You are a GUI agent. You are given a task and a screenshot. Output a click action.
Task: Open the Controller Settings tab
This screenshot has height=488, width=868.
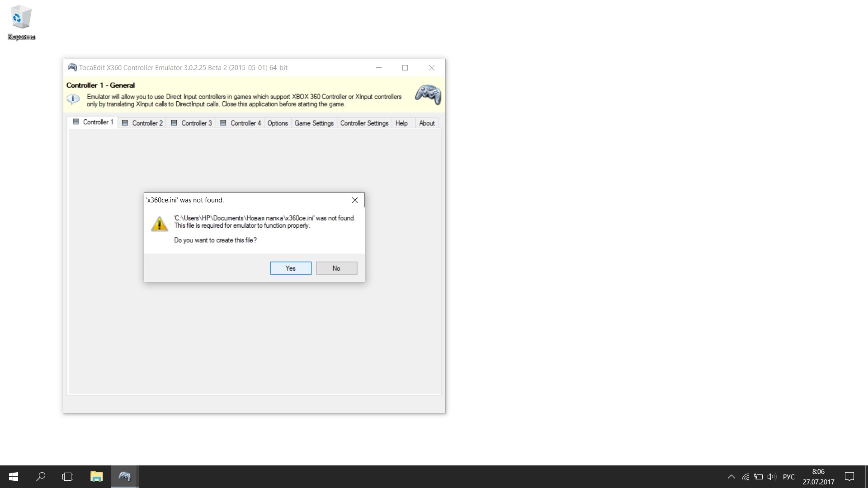[x=364, y=123]
